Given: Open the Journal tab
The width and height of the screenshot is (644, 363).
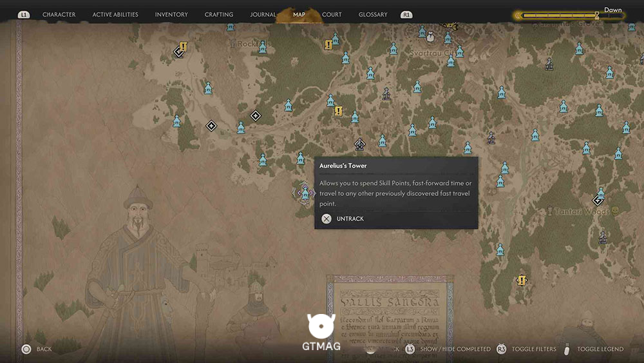Looking at the screenshot, I should [x=263, y=14].
